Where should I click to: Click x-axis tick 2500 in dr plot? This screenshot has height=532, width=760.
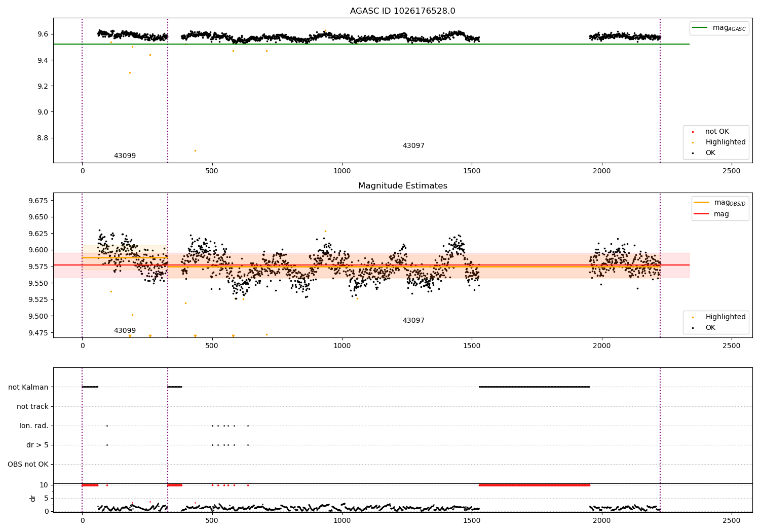click(x=732, y=520)
